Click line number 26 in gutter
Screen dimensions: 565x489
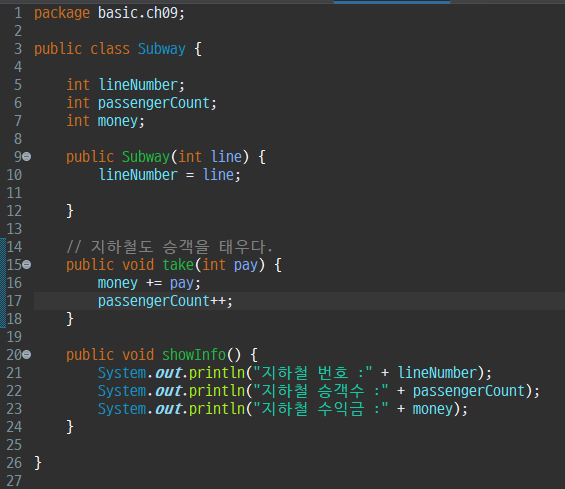[x=14, y=463]
